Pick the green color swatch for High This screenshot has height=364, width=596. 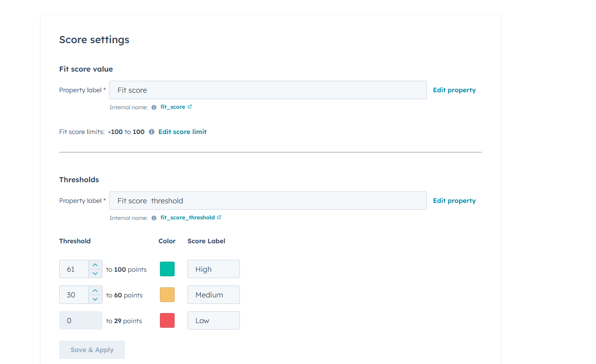[167, 269]
